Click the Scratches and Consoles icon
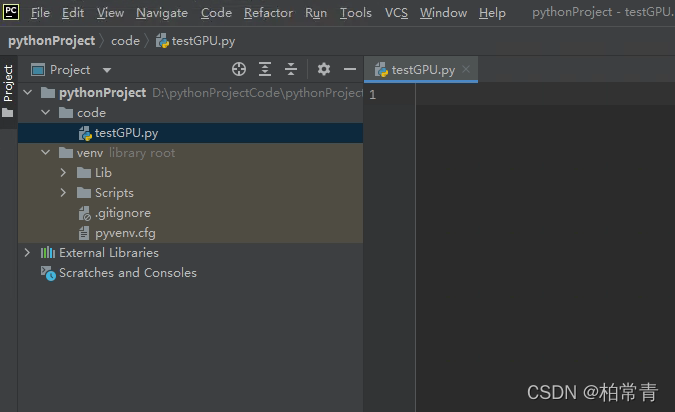The image size is (675, 412). tap(48, 273)
